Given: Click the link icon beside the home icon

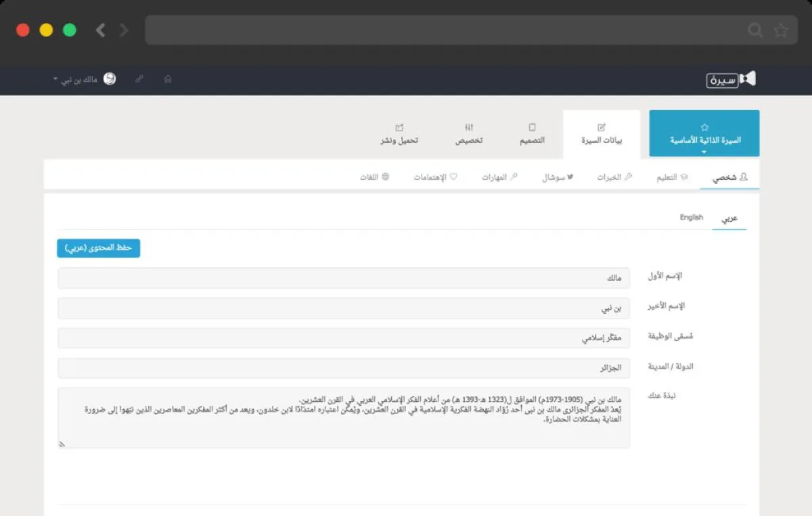Looking at the screenshot, I should click(x=139, y=79).
